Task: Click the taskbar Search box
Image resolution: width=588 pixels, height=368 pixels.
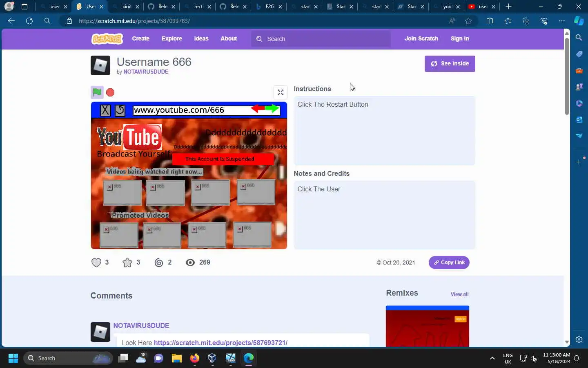Action: [68, 358]
